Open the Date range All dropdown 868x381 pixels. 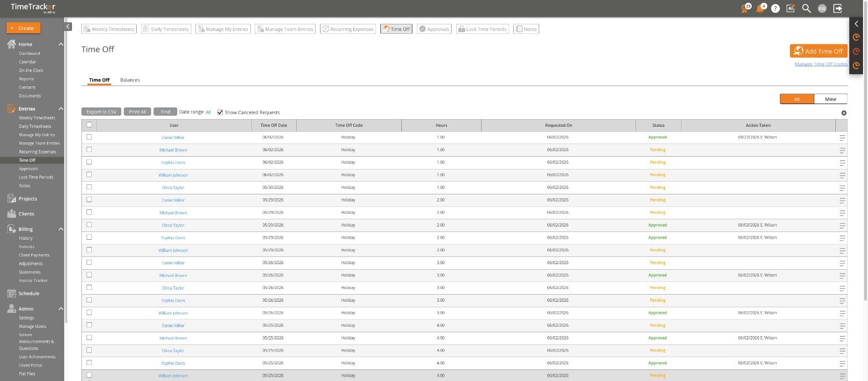208,112
